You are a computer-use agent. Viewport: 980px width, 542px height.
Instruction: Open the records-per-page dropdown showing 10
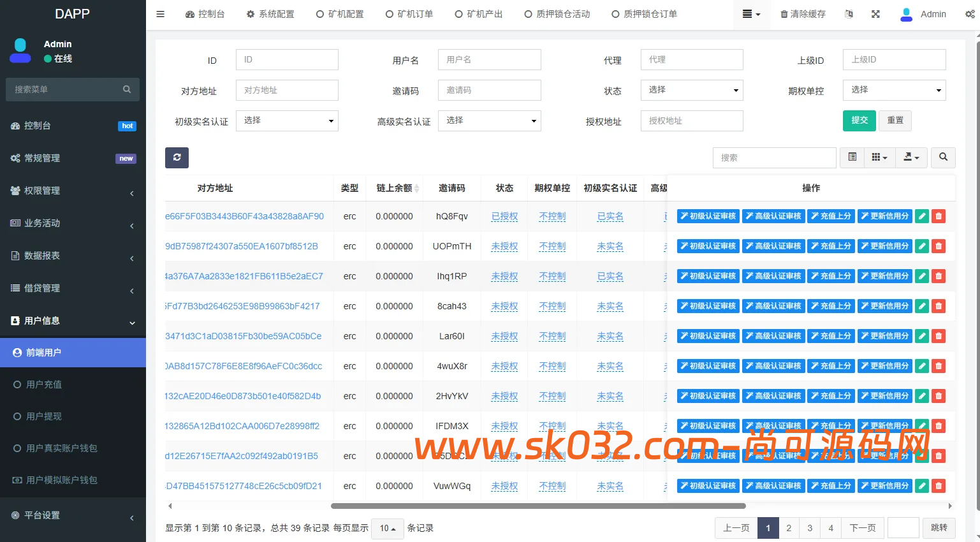[x=388, y=528]
